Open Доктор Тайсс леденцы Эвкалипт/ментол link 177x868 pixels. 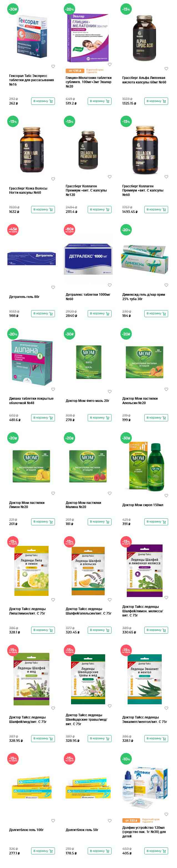tap(145, 720)
